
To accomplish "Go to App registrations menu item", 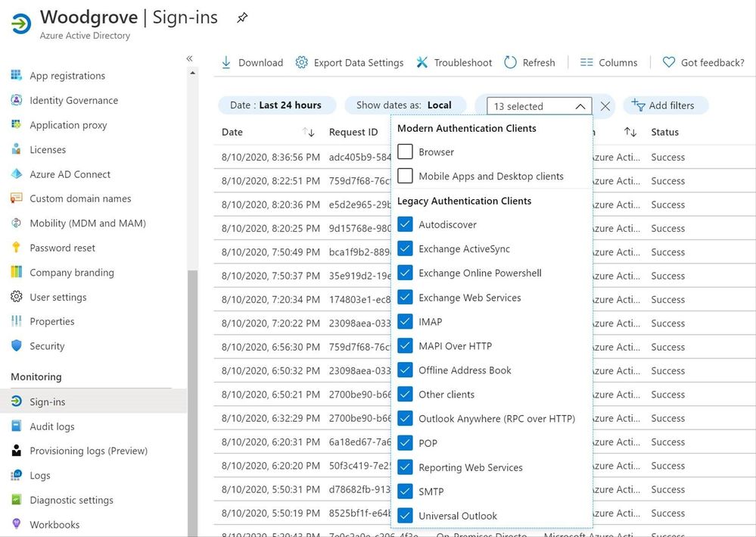I will tap(67, 76).
